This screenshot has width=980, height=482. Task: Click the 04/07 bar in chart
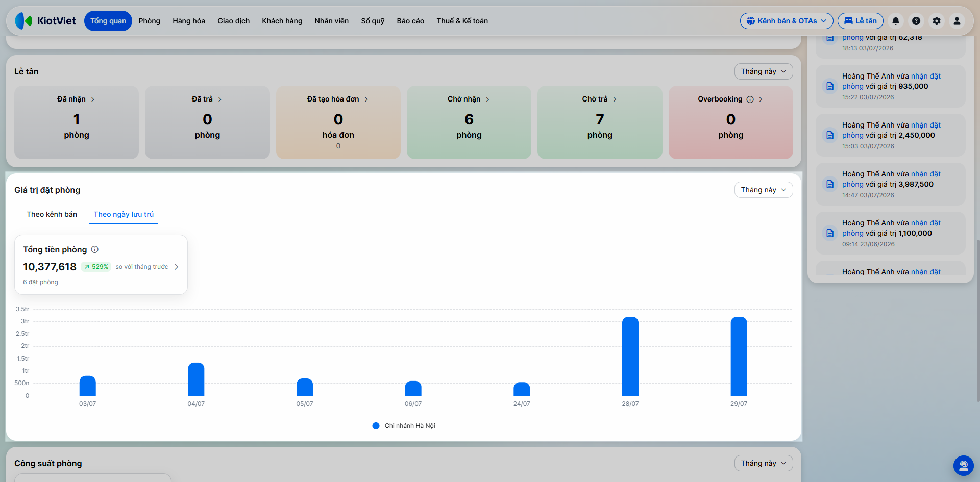[x=196, y=379]
